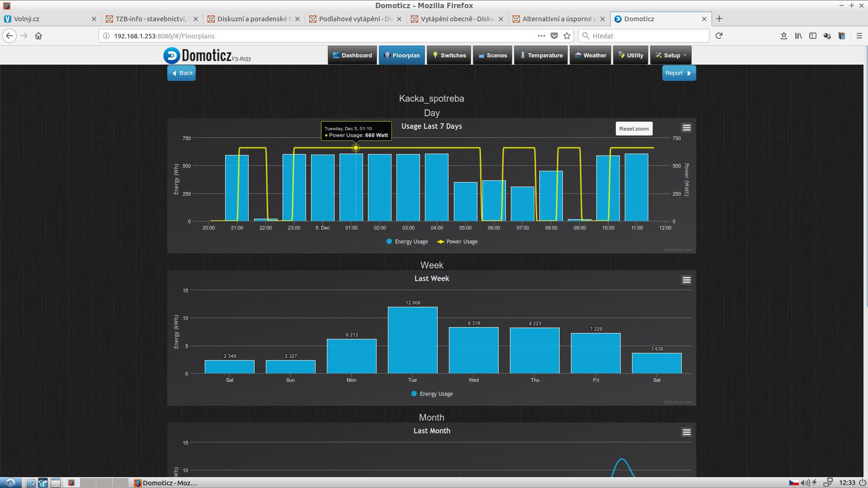This screenshot has height=488, width=868.
Task: Reload the page
Action: click(x=719, y=36)
